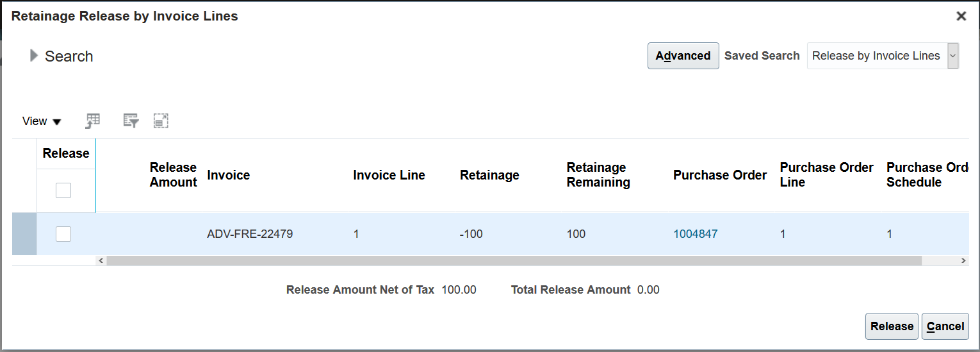Image resolution: width=980 pixels, height=352 pixels.
Task: Click the Invoice column header
Action: (229, 175)
